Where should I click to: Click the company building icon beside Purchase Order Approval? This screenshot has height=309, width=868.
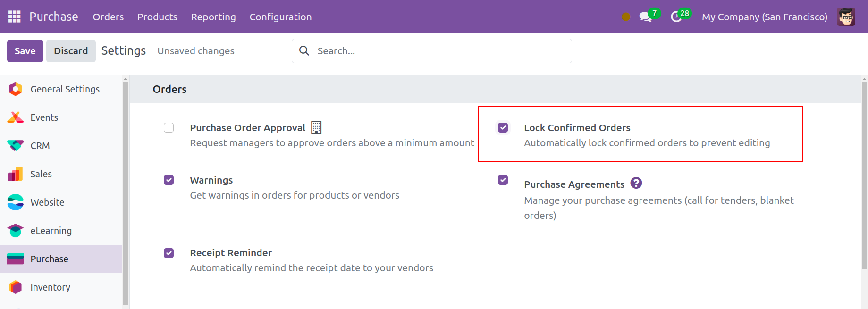[x=316, y=127]
